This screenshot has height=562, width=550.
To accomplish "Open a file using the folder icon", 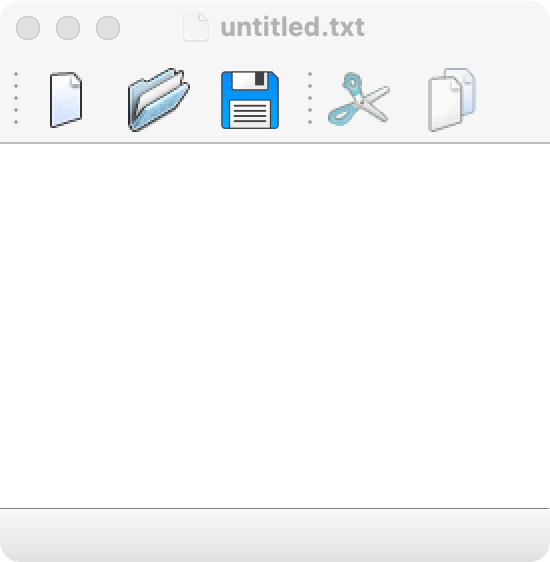I will [159, 100].
